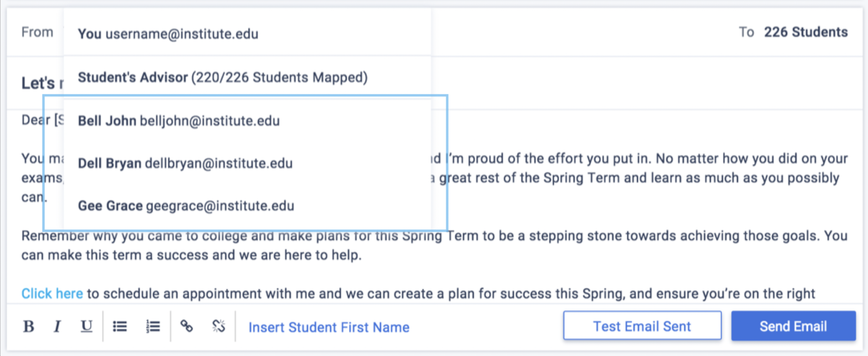868x356 pixels.
Task: Click the Send Email button
Action: 793,326
